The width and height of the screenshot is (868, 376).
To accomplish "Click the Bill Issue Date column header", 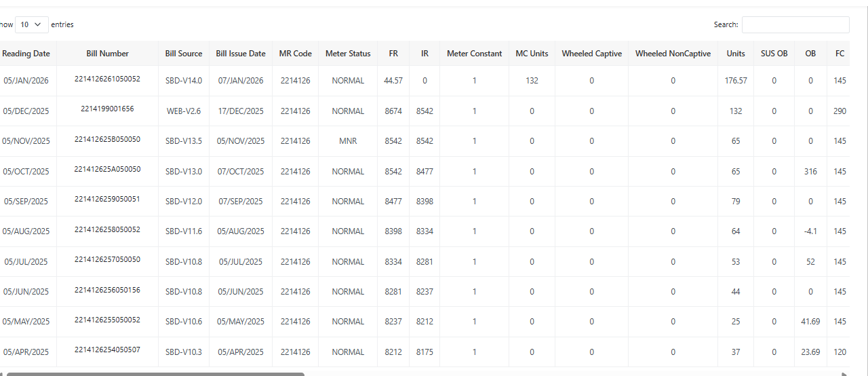I will pos(241,54).
